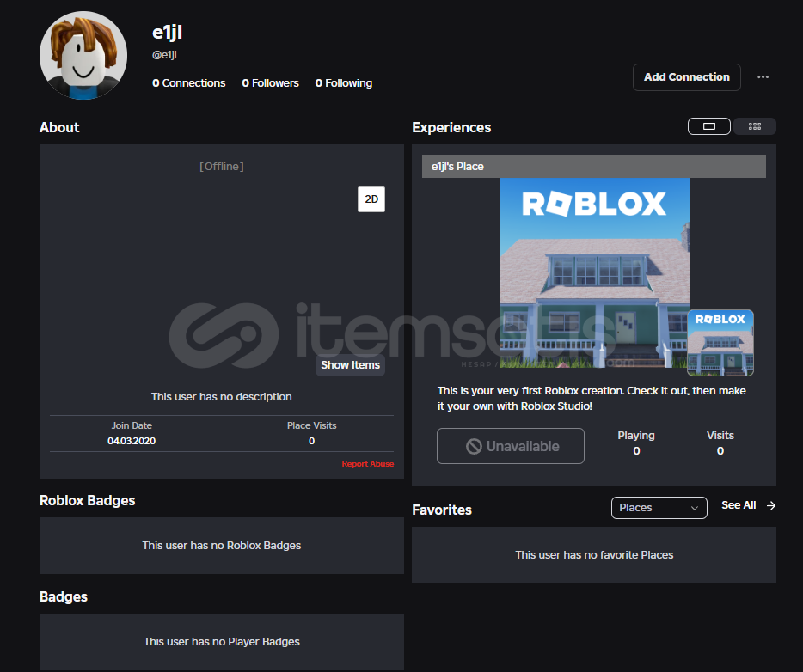Viewport: 803px width, 672px height.
Task: Click the Report Abuse link
Action: pyautogui.click(x=368, y=464)
